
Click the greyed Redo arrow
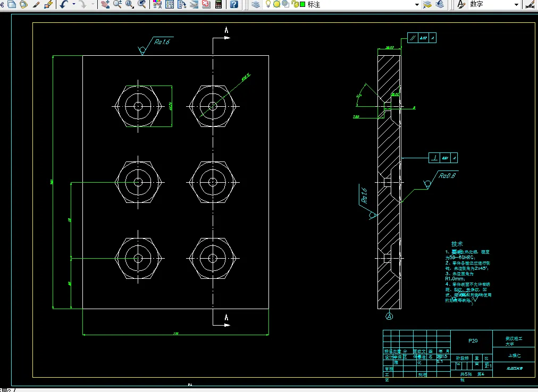point(83,4)
